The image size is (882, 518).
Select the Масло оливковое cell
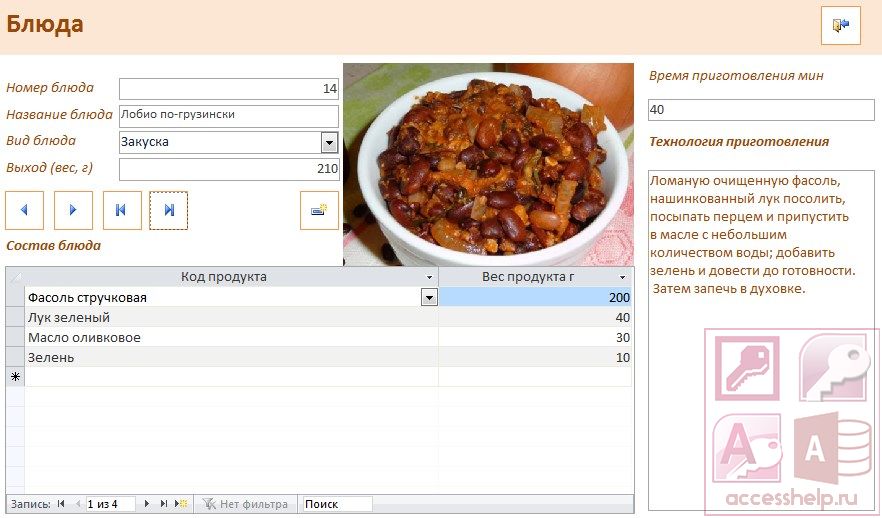point(232,337)
